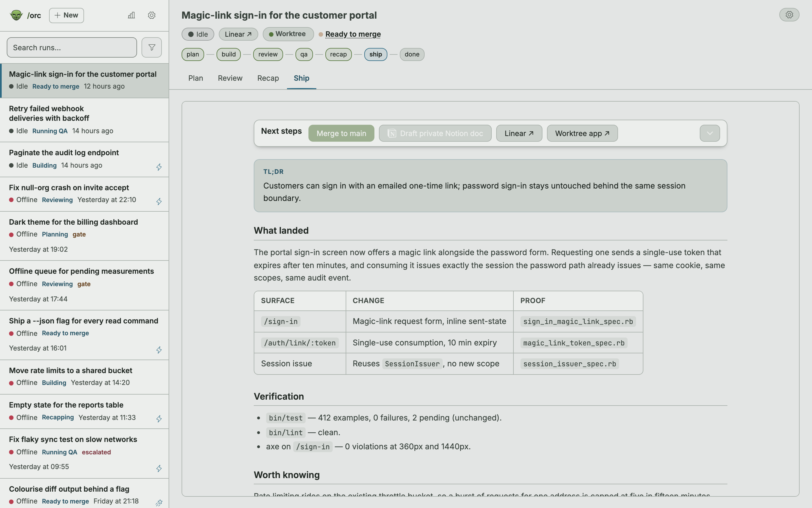Image resolution: width=812 pixels, height=508 pixels.
Task: Click lightning icon on Paginate audit log run
Action: pyautogui.click(x=159, y=167)
